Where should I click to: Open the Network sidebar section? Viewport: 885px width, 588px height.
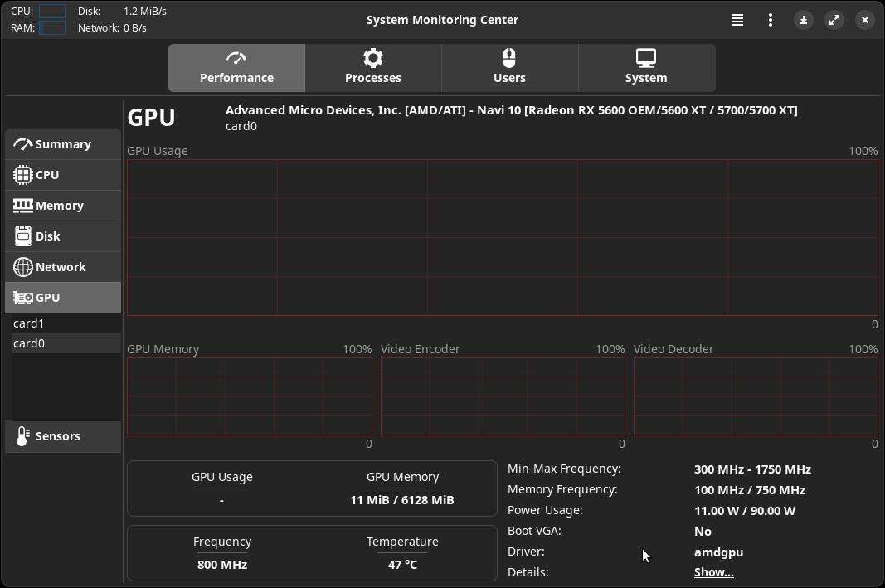(63, 267)
